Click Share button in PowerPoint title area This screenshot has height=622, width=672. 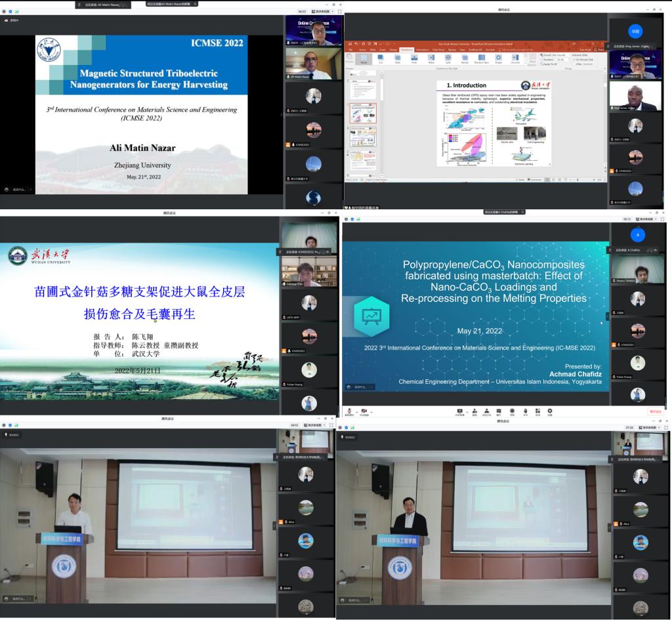click(598, 50)
